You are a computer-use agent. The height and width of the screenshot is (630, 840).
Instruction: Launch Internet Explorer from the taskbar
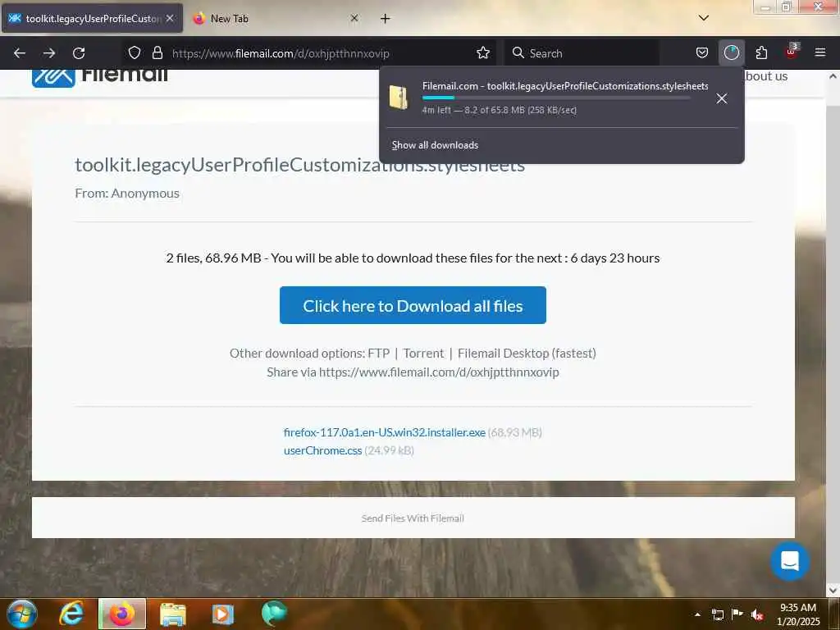(x=72, y=614)
